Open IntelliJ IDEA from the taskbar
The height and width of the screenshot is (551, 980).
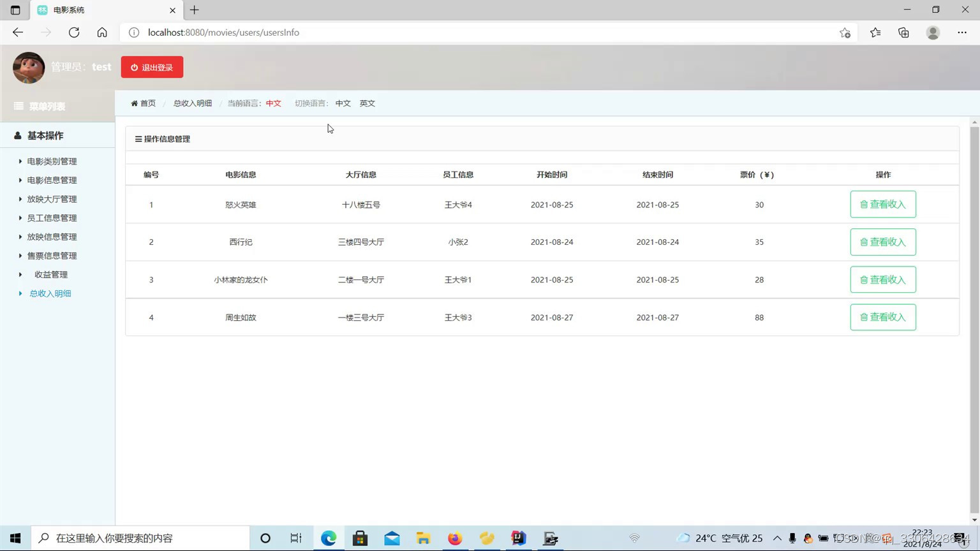point(519,538)
